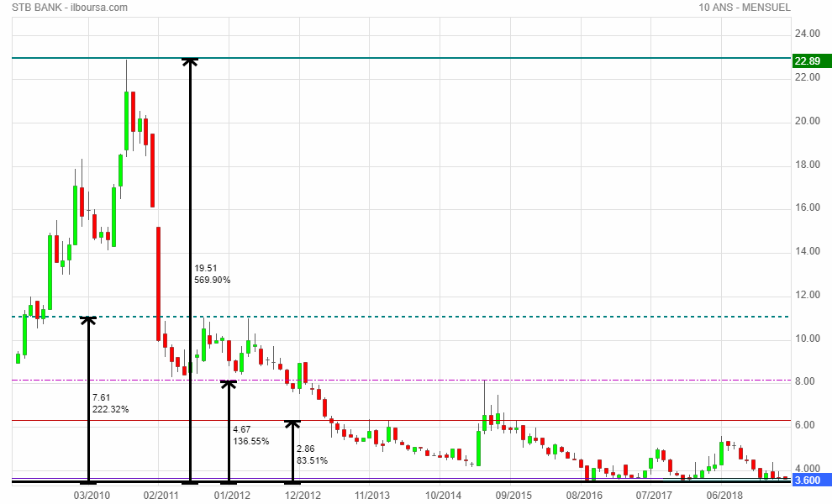Click the 03/2010 date axis label
This screenshot has width=832, height=504.
(x=92, y=496)
